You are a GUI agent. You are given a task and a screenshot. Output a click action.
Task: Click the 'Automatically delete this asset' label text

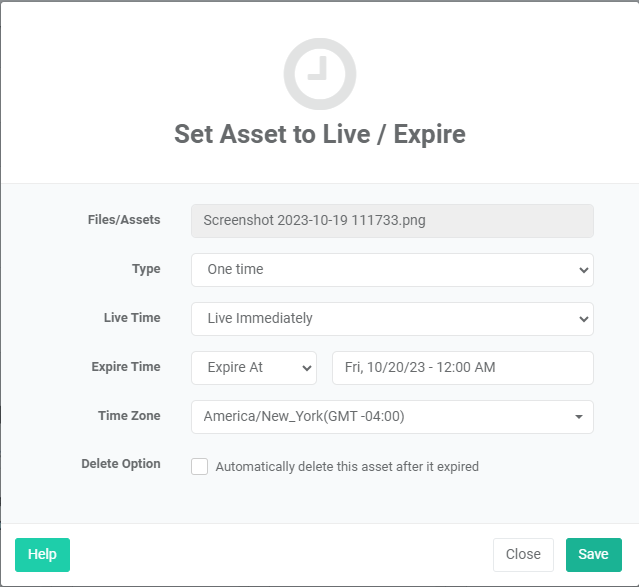click(347, 466)
